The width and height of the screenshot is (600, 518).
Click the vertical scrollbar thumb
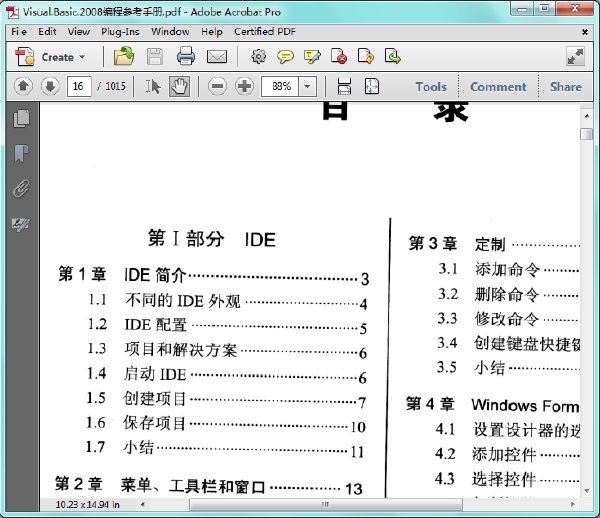point(587,134)
